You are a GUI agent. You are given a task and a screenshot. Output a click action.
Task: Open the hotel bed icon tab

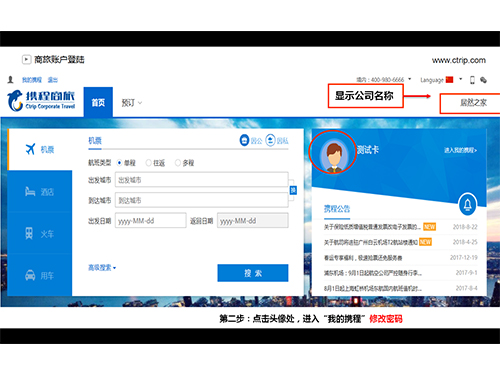click(30, 191)
